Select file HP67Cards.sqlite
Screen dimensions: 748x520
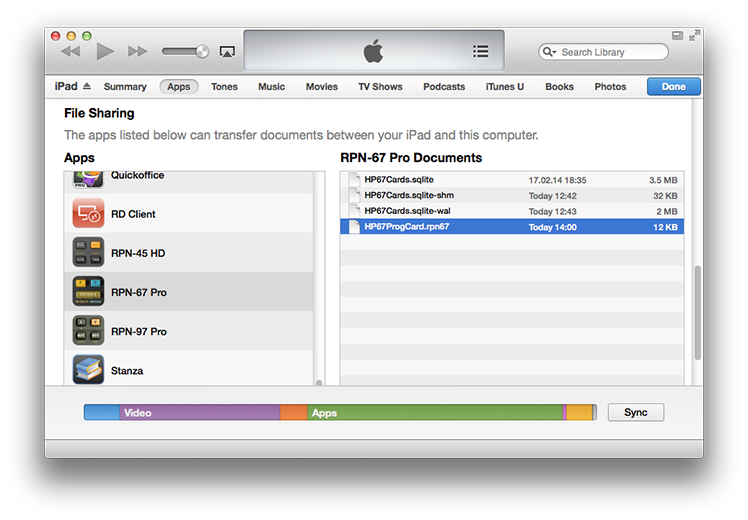[x=512, y=180]
